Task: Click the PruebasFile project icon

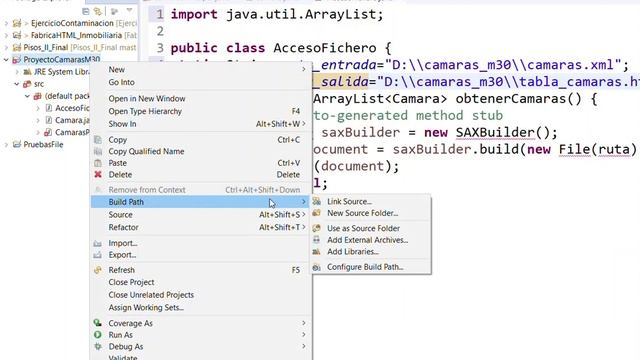Action: [17, 144]
